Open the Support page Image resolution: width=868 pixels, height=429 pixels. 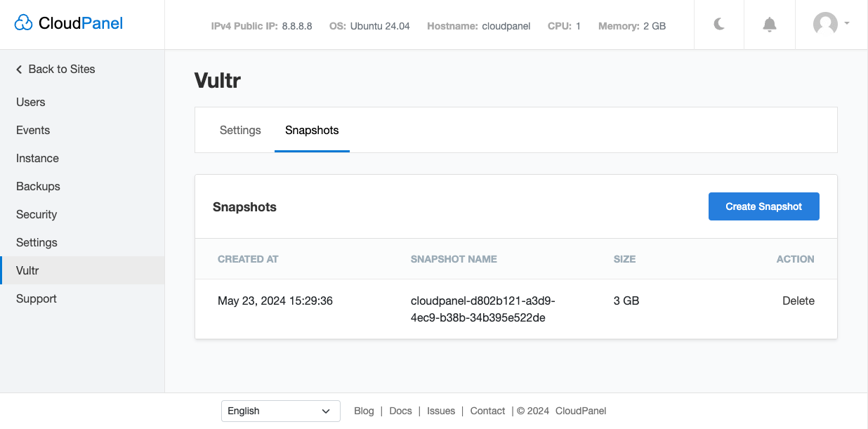[x=37, y=298]
